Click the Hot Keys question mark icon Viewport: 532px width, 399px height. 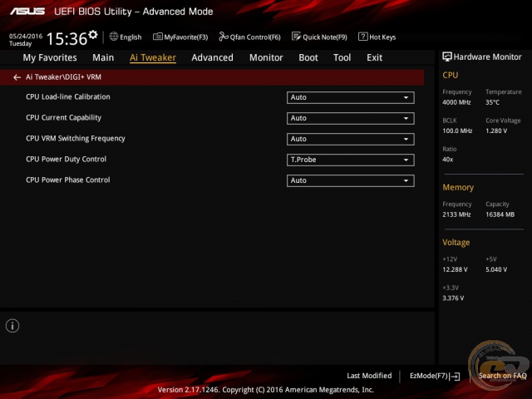(x=362, y=37)
